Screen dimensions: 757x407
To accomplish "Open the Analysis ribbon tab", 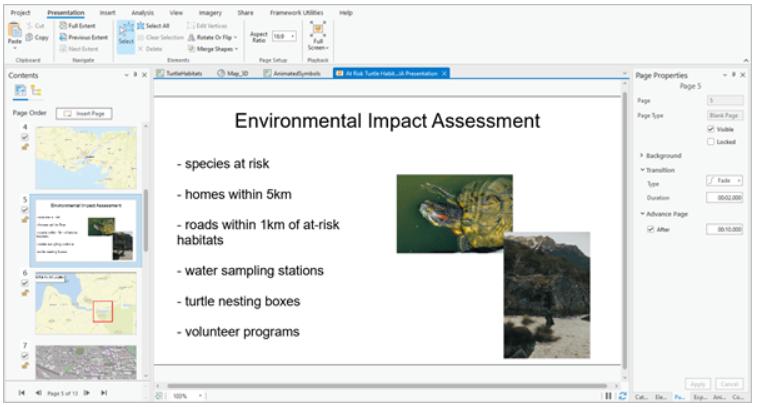I will (x=142, y=13).
